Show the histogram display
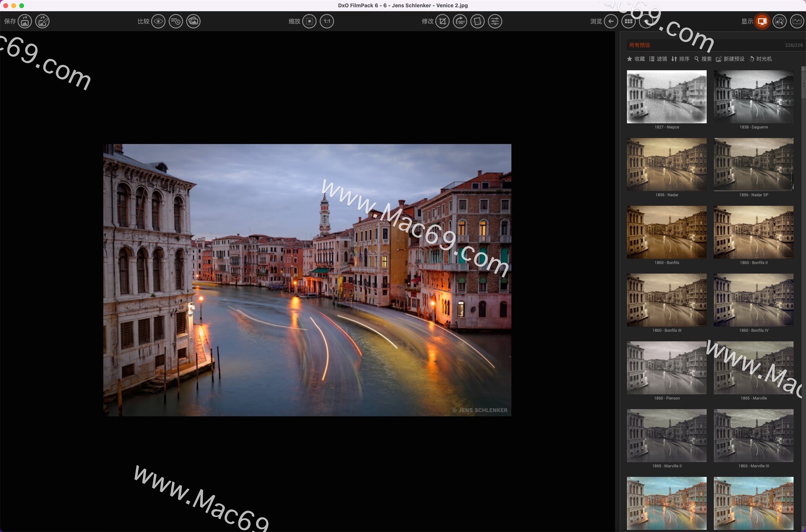The image size is (806, 532). coord(797,21)
